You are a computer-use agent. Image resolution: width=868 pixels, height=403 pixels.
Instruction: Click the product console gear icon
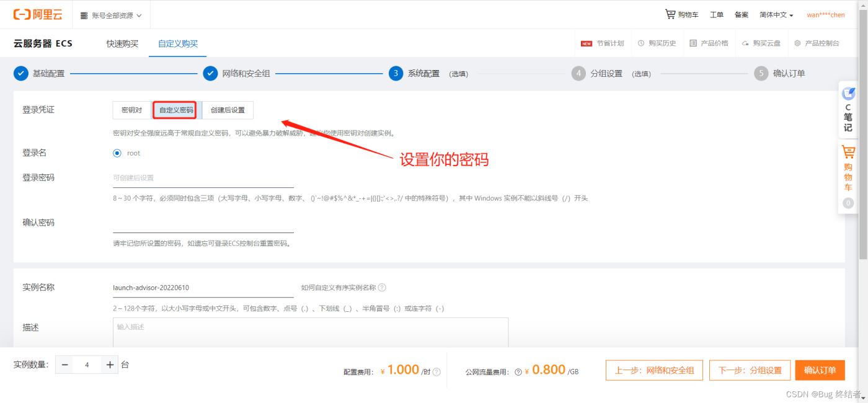(x=797, y=43)
